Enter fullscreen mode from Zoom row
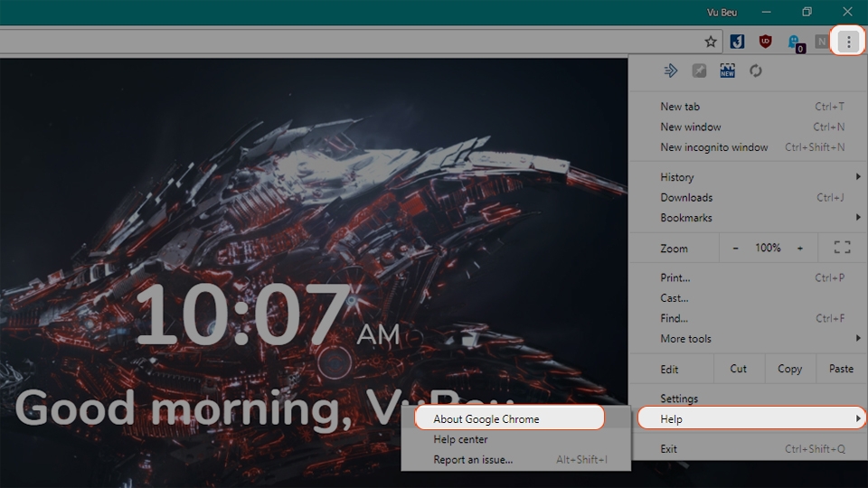This screenshot has width=868, height=488. 843,248
